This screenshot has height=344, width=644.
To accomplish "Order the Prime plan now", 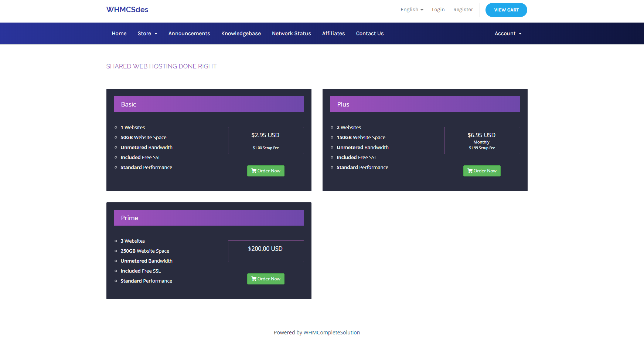I will [x=266, y=279].
